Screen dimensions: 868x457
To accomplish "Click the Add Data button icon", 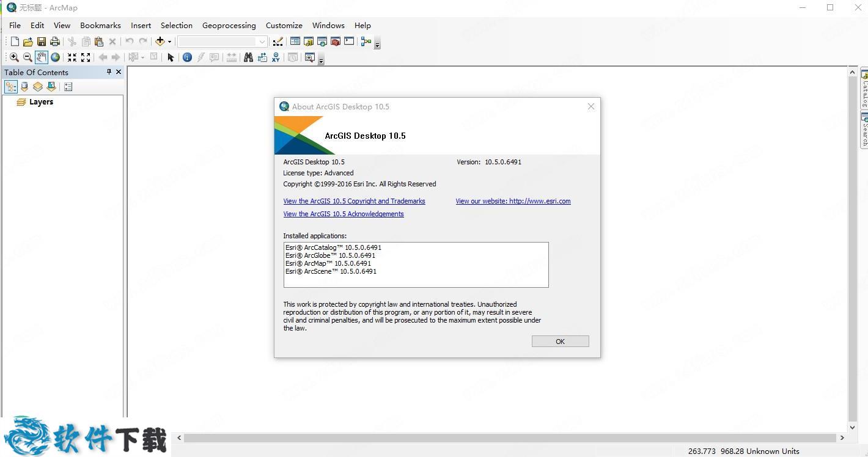I will coord(160,42).
